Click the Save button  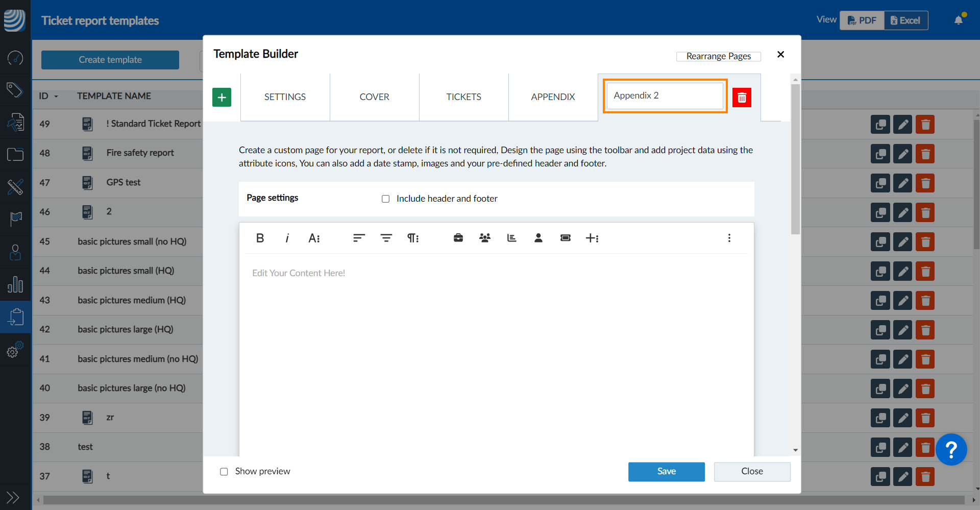pos(666,472)
